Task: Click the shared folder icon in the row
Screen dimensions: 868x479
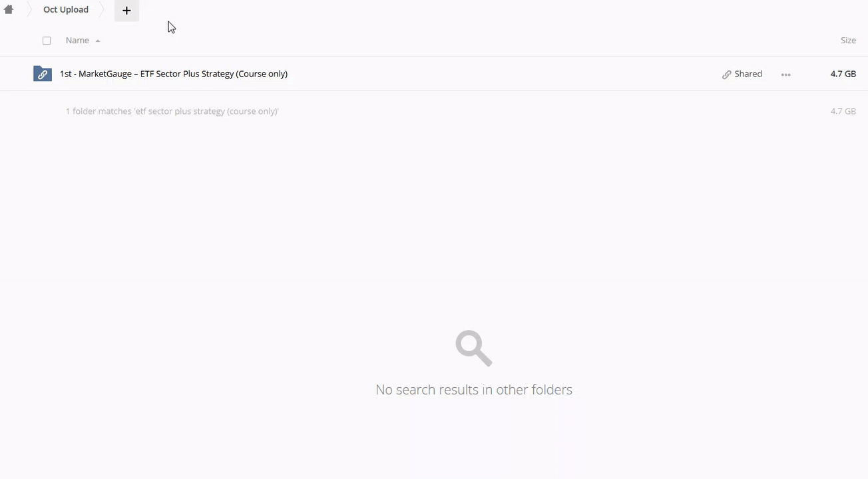Action: [42, 74]
